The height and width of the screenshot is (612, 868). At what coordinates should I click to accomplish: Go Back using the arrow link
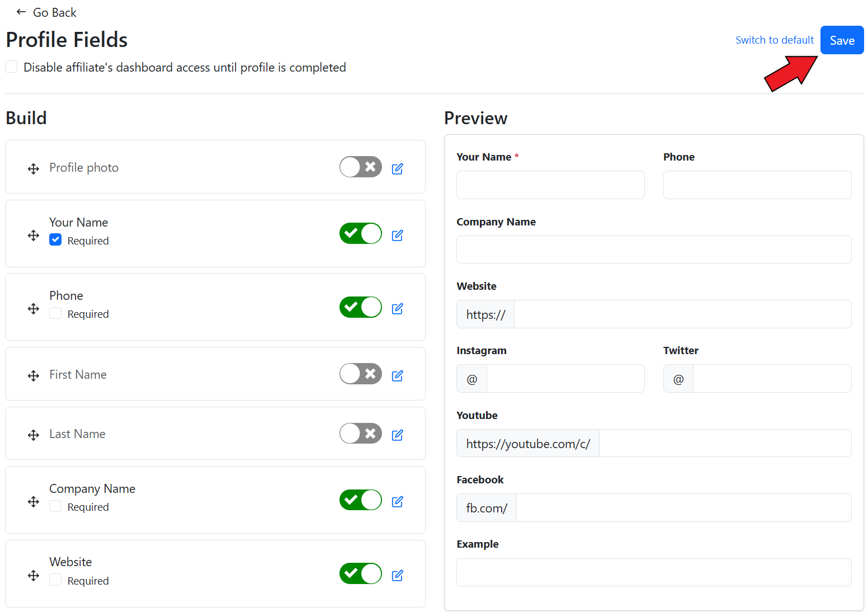click(x=46, y=12)
